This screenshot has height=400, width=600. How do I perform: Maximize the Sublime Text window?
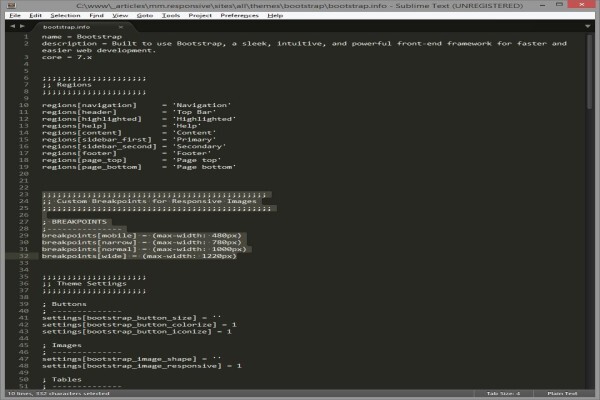pyautogui.click(x=559, y=5)
